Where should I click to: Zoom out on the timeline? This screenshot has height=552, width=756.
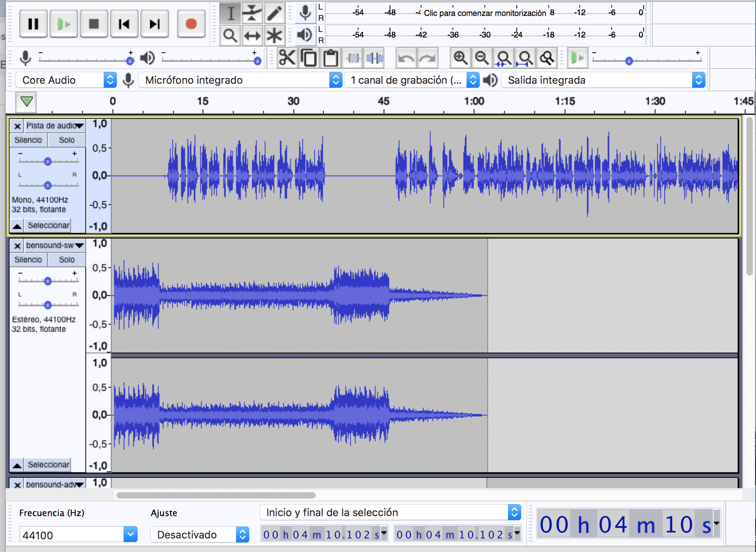coord(482,58)
